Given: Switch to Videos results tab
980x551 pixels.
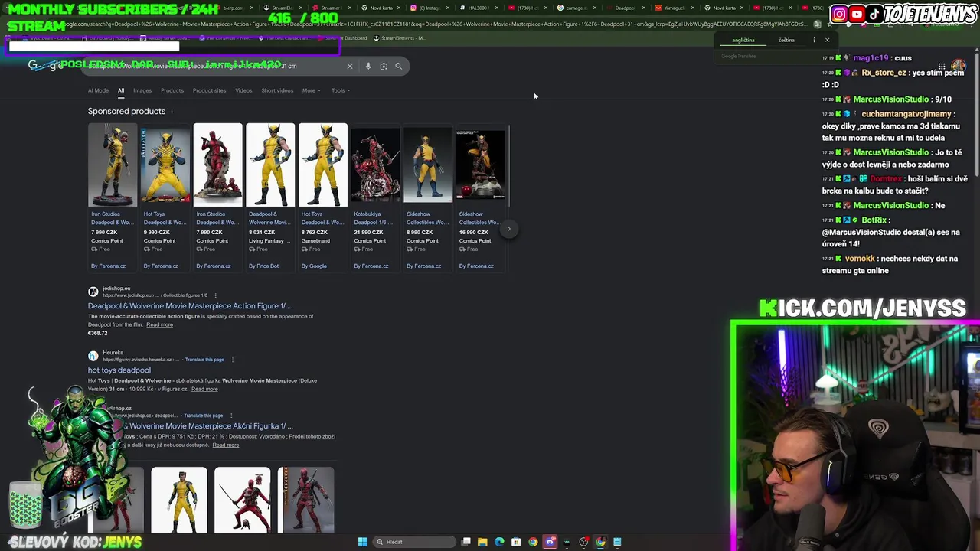Looking at the screenshot, I should click(243, 90).
